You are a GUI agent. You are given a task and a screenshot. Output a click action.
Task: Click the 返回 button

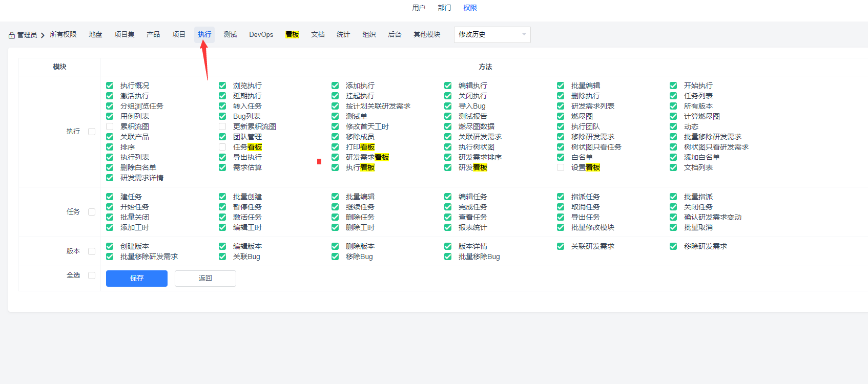pos(205,279)
